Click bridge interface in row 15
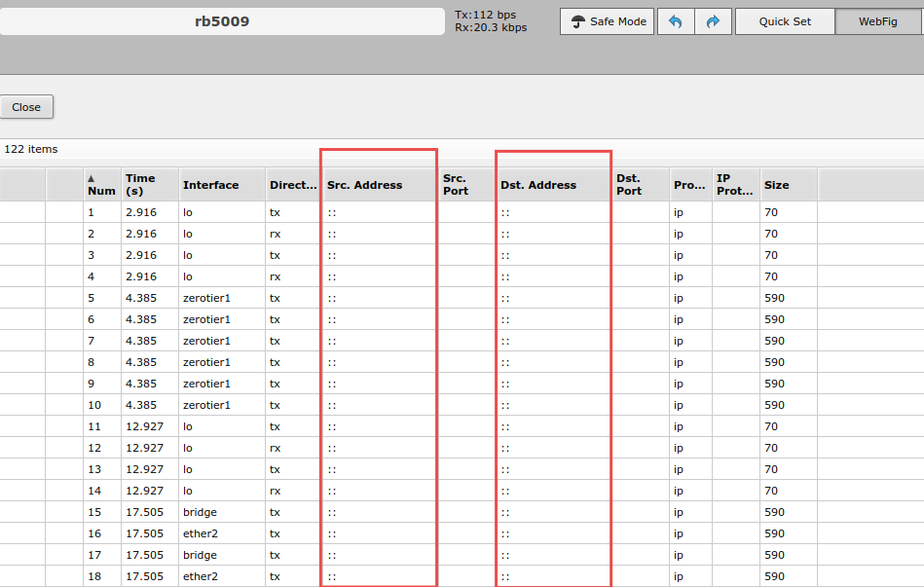The image size is (924, 587). [201, 512]
